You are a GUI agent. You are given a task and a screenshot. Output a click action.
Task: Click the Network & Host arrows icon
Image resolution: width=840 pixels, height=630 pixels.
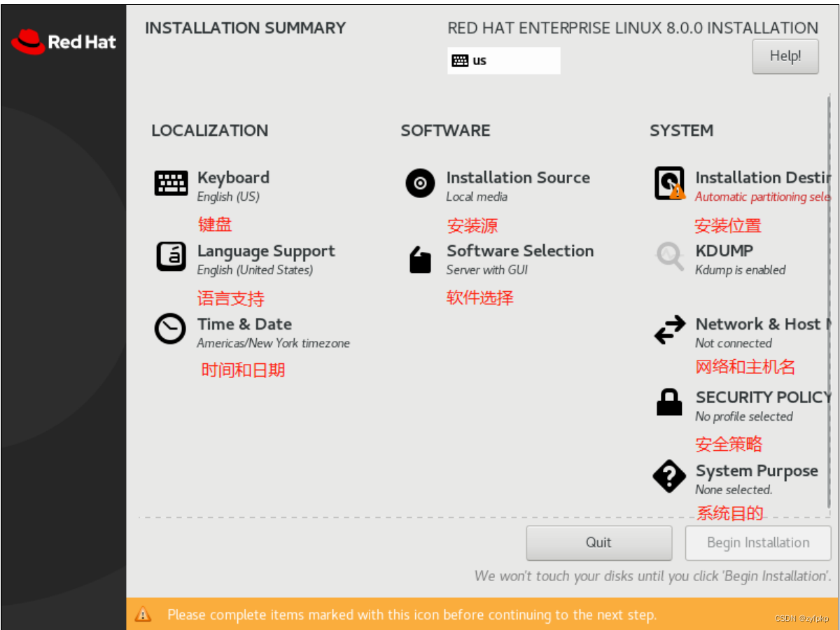point(670,330)
